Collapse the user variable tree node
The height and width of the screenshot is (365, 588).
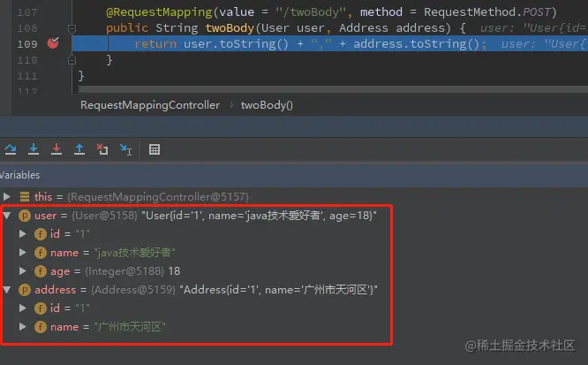(x=7, y=216)
